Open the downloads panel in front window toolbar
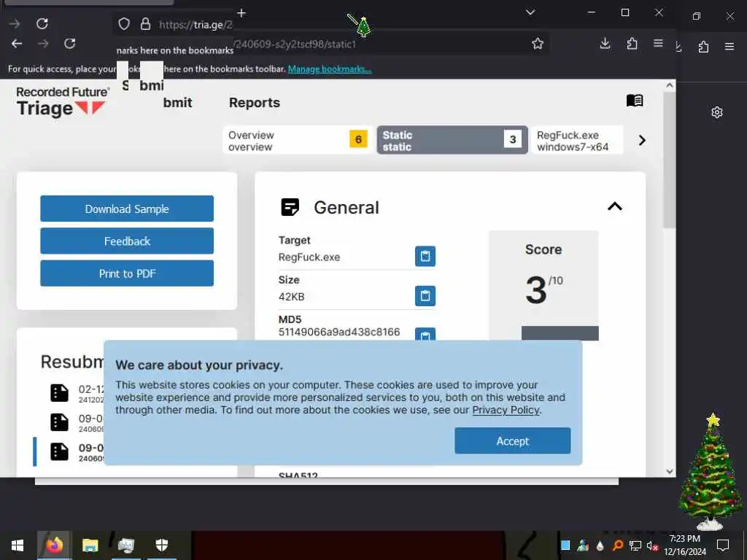This screenshot has width=747, height=560. click(x=605, y=44)
